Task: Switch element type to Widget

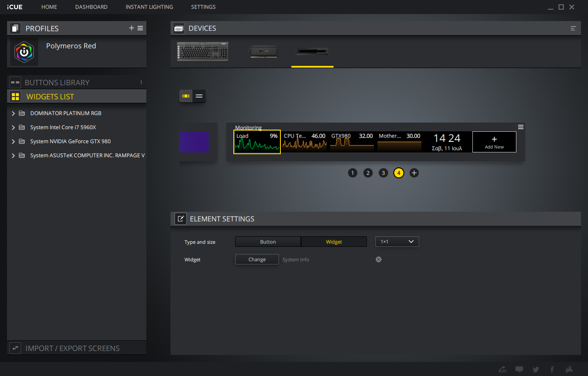Action: point(334,242)
